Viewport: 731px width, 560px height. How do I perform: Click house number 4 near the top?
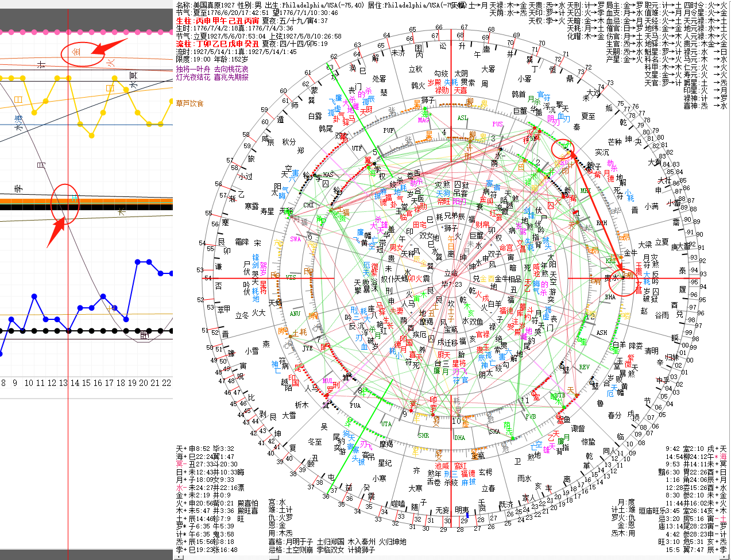point(444,133)
